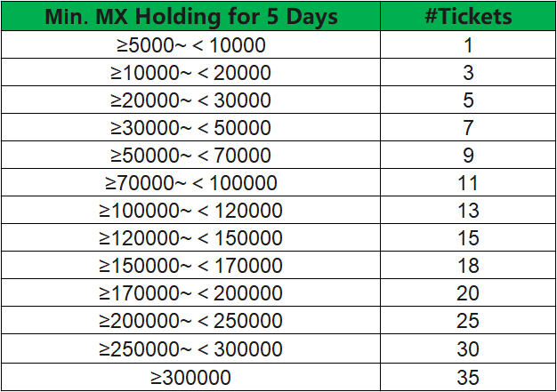Select the ≥70000~ < 100000 row cell

tap(190, 183)
